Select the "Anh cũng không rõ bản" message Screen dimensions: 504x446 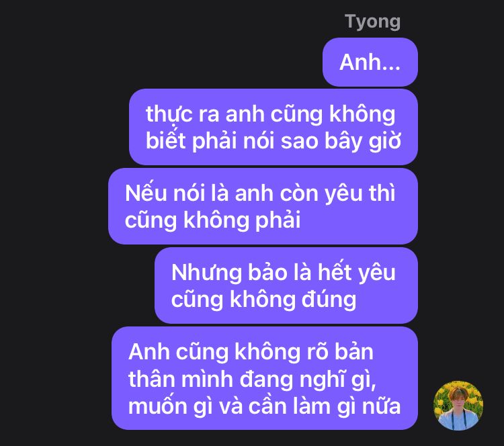tap(265, 378)
